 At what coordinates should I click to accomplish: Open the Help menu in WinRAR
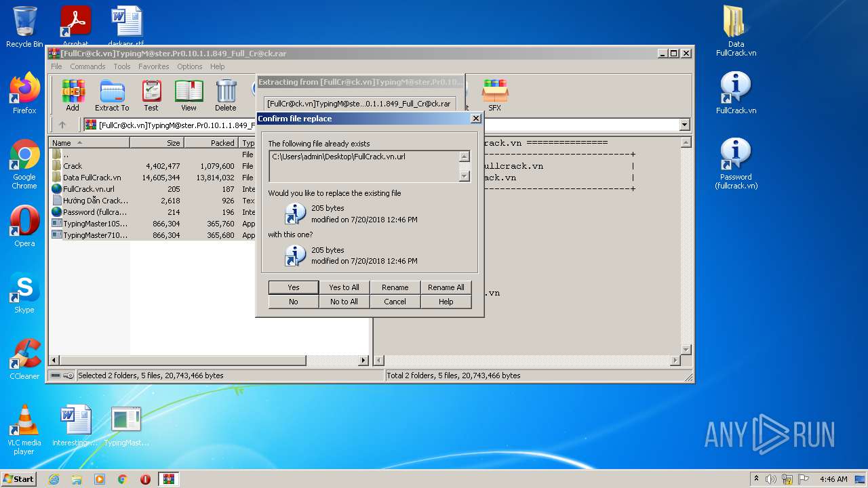pos(217,66)
